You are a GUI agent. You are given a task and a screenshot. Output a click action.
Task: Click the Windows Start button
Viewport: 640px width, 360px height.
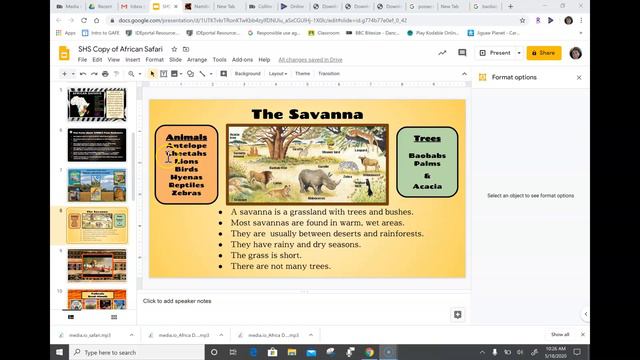click(60, 352)
